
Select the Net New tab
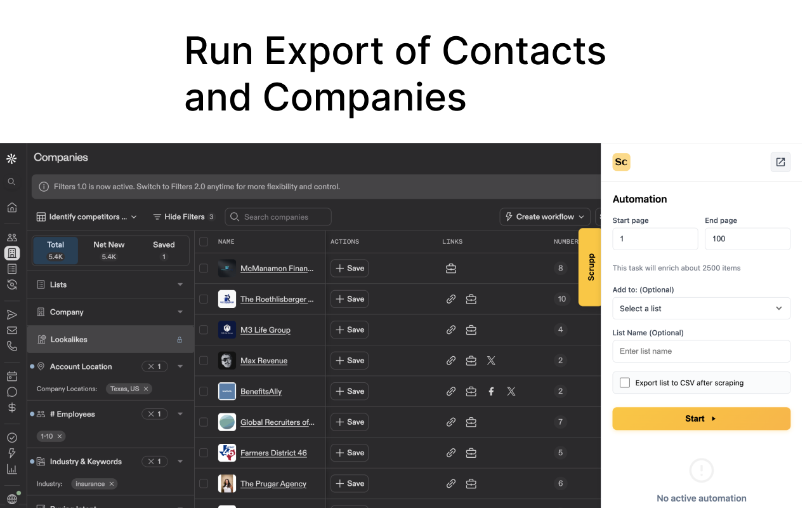click(108, 250)
